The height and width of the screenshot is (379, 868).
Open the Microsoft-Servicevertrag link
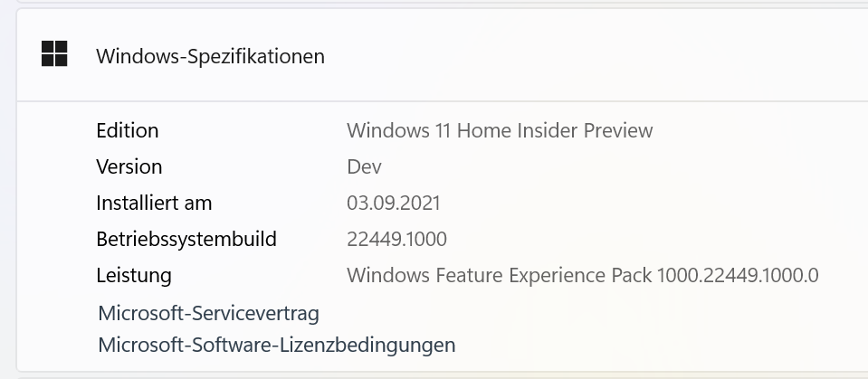click(x=208, y=314)
